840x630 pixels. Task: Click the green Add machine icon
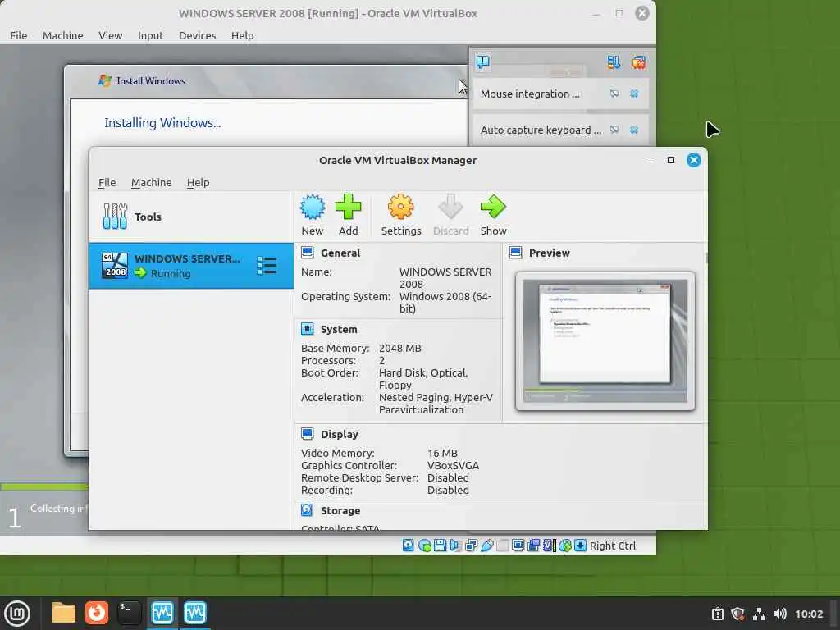pos(348,207)
